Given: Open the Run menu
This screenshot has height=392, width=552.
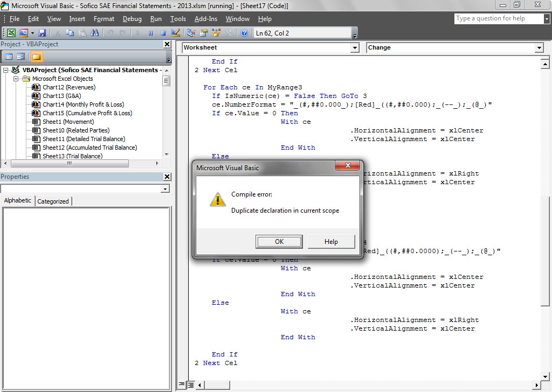Looking at the screenshot, I should 156,19.
